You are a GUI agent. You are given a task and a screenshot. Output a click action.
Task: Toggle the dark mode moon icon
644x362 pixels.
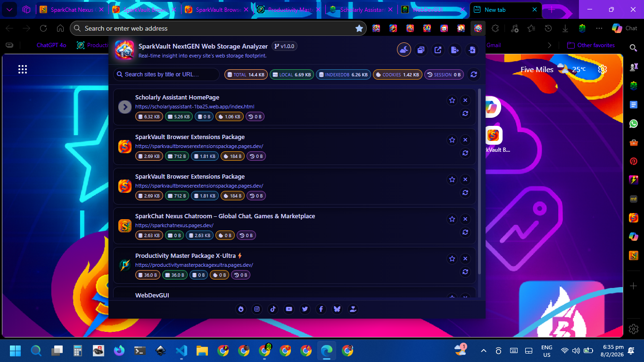point(404,49)
